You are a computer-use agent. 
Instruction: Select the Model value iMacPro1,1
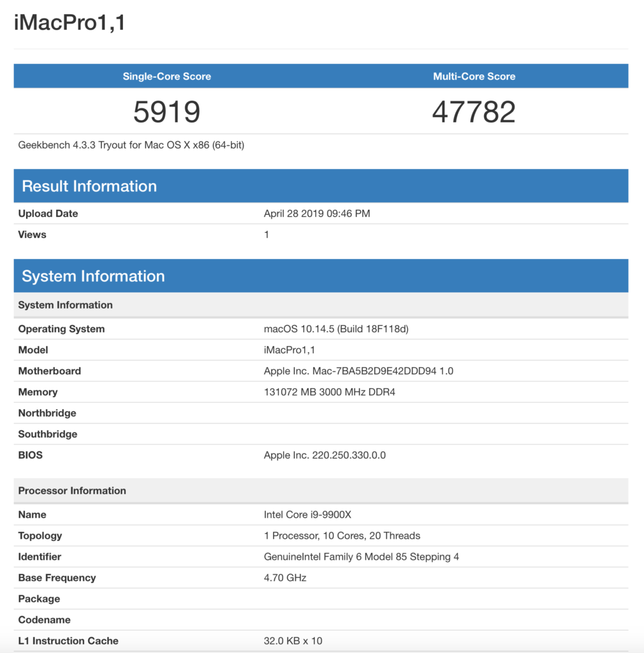pyautogui.click(x=289, y=350)
